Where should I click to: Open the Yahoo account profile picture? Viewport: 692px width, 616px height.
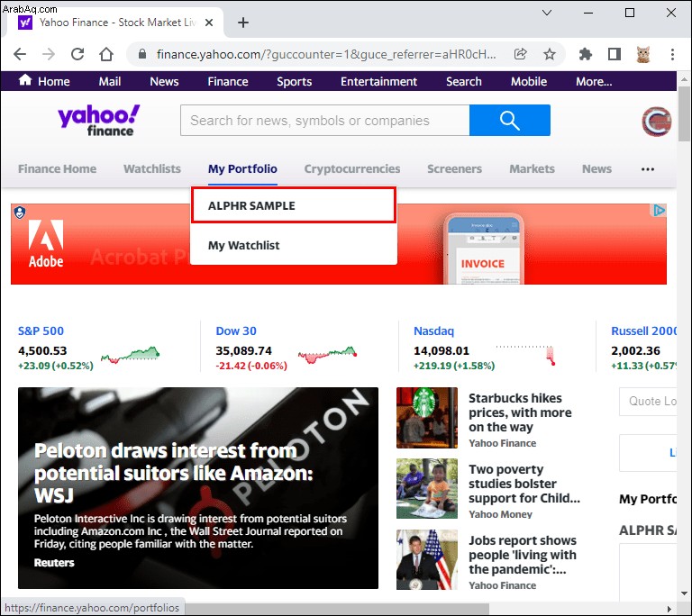(657, 122)
